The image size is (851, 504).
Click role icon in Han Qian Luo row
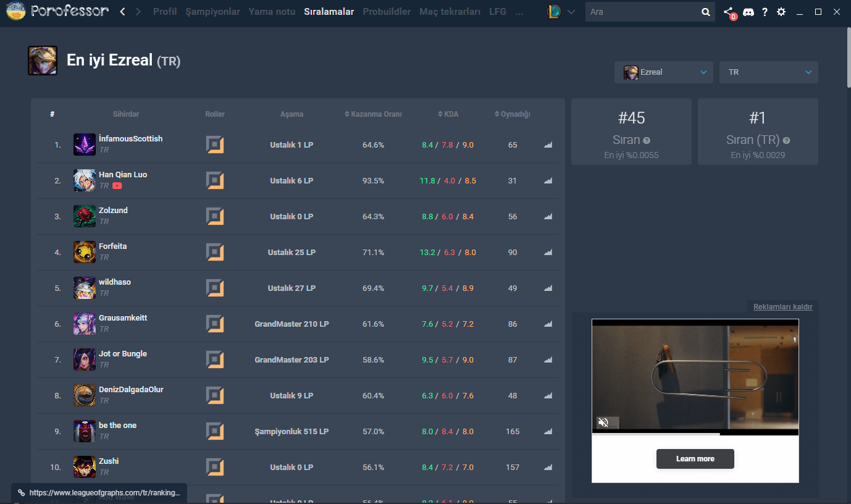click(214, 181)
